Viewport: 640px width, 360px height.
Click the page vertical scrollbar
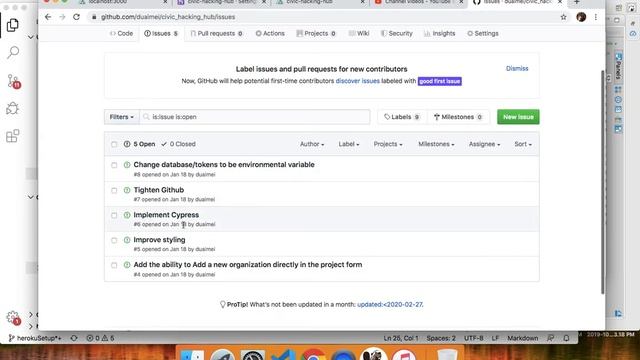602,182
